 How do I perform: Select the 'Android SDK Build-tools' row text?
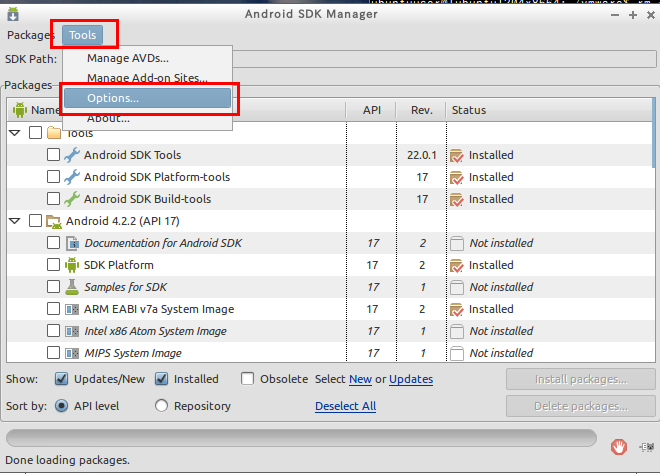(147, 199)
